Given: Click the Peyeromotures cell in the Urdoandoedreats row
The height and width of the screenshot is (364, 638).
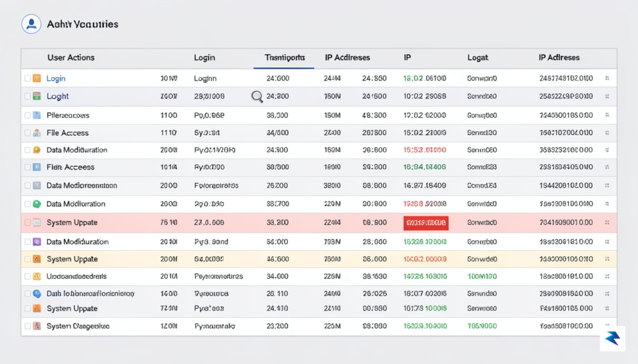Looking at the screenshot, I should pos(219,276).
